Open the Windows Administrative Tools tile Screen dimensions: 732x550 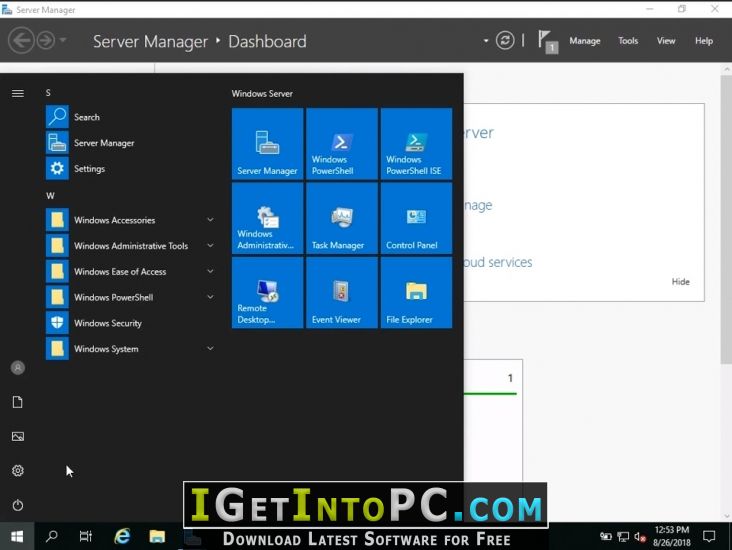tap(267, 218)
